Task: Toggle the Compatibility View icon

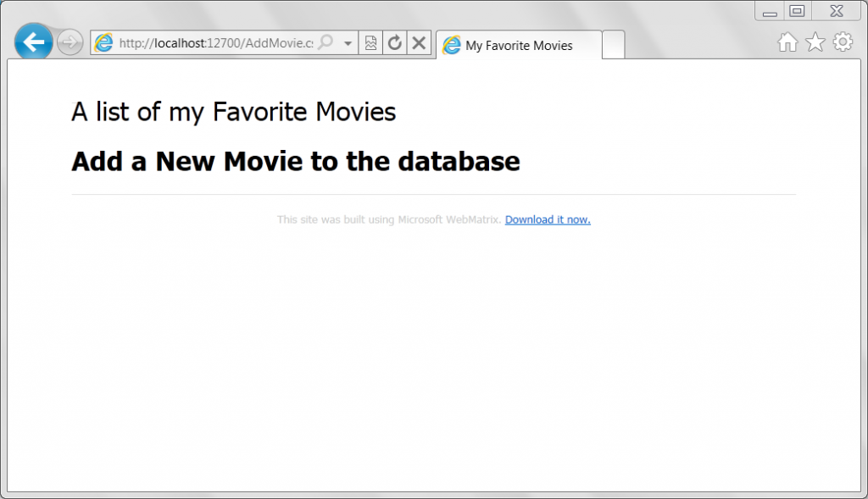Action: pos(371,42)
